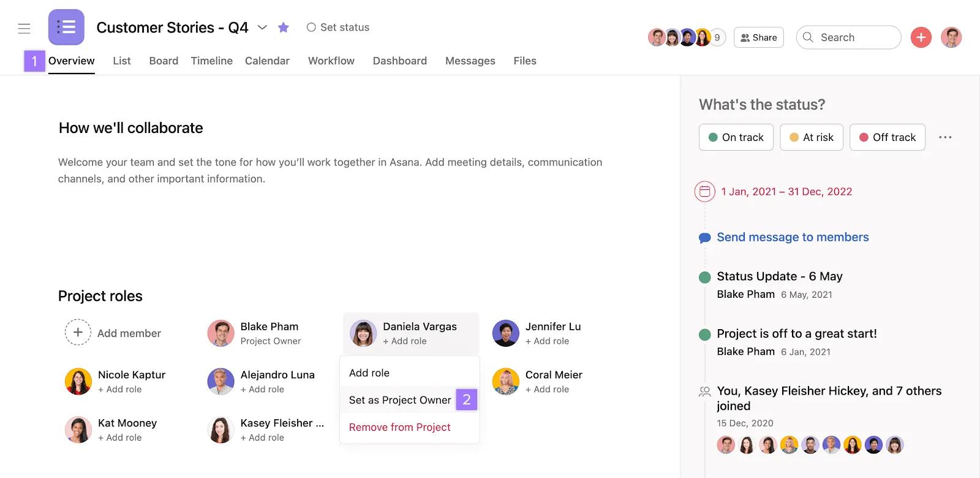The height and width of the screenshot is (478, 980).
Task: Click the calendar date range icon
Action: (704, 192)
